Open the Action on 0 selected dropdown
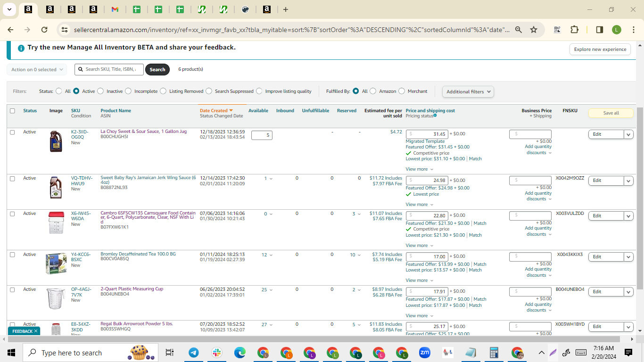 (37, 70)
